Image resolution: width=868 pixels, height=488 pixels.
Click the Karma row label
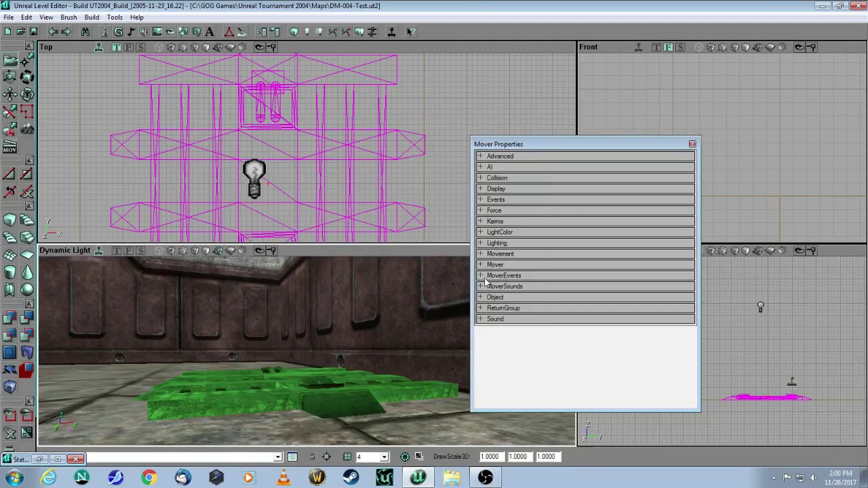495,221
